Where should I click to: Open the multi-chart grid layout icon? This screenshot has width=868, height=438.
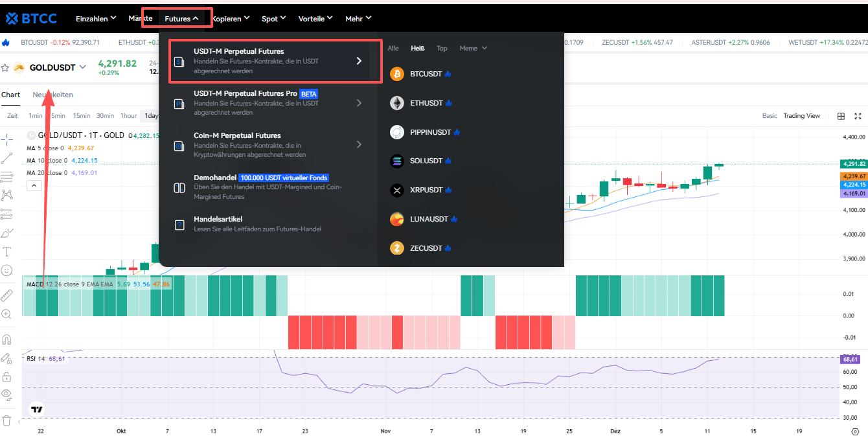coord(841,116)
